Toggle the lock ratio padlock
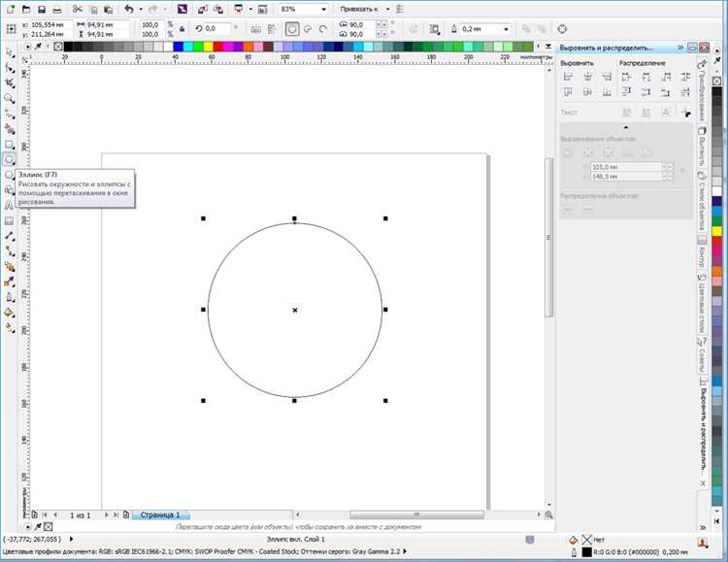This screenshot has height=562, width=728. pos(182,29)
